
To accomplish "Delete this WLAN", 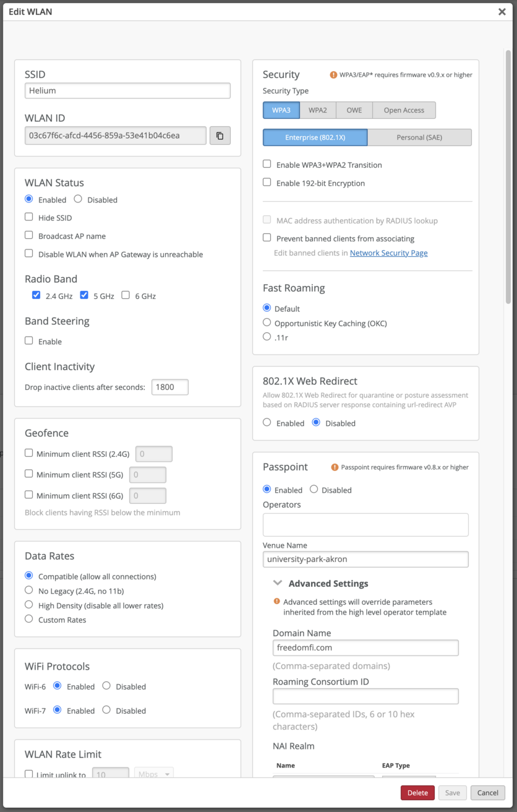I will 417,793.
